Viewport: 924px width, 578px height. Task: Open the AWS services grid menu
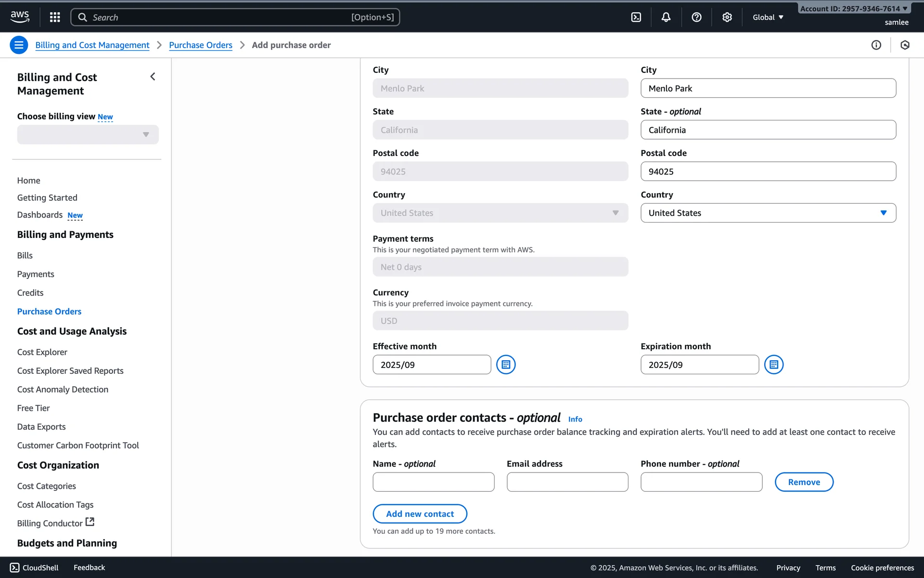coord(55,17)
